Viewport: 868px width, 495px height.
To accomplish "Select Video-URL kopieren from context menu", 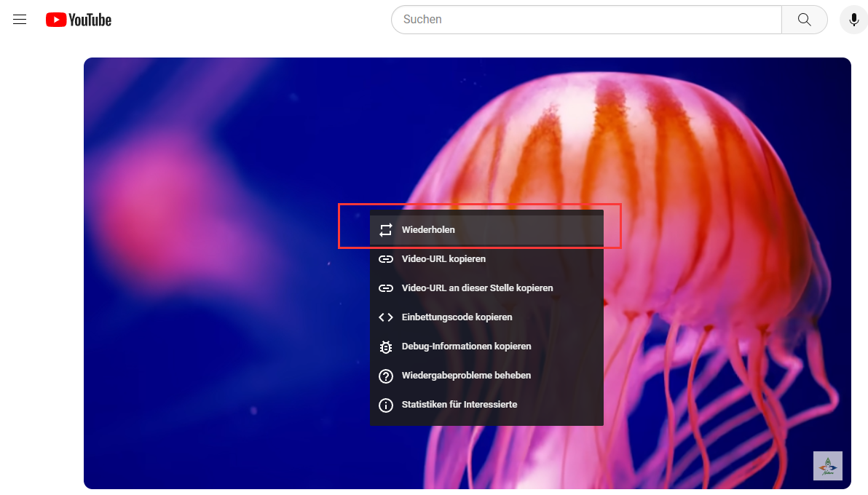I will 486,259.
